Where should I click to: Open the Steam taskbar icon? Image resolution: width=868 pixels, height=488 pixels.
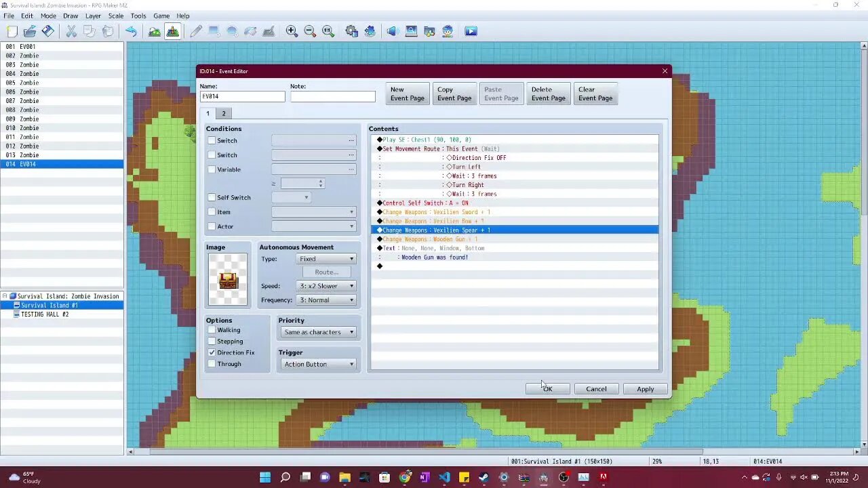(484, 477)
